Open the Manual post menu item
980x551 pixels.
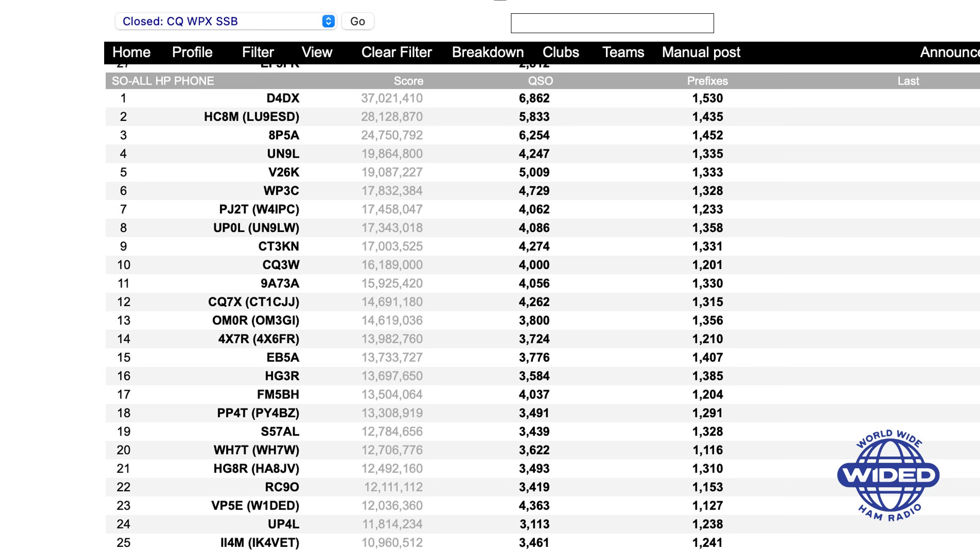[701, 52]
